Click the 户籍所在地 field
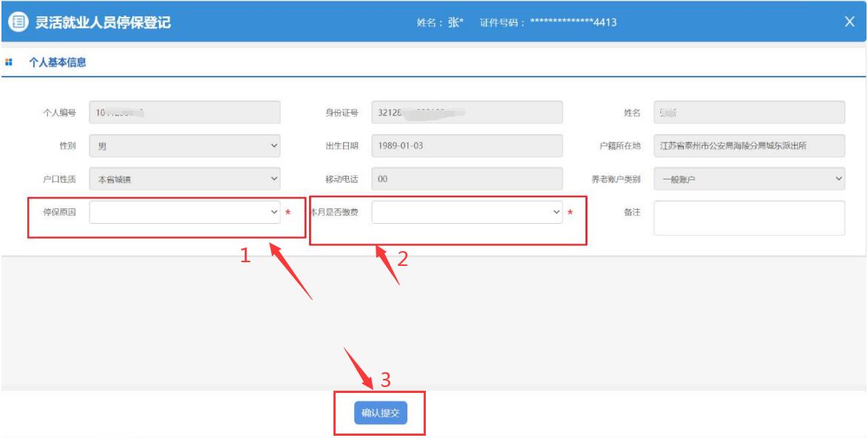This screenshot has width=868, height=438. click(749, 146)
